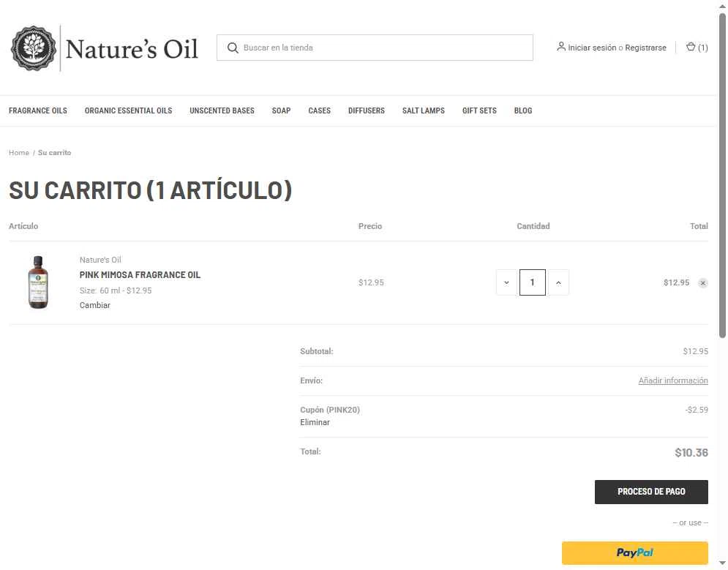The height and width of the screenshot is (570, 728).
Task: Click the user account icon
Action: pyautogui.click(x=561, y=47)
